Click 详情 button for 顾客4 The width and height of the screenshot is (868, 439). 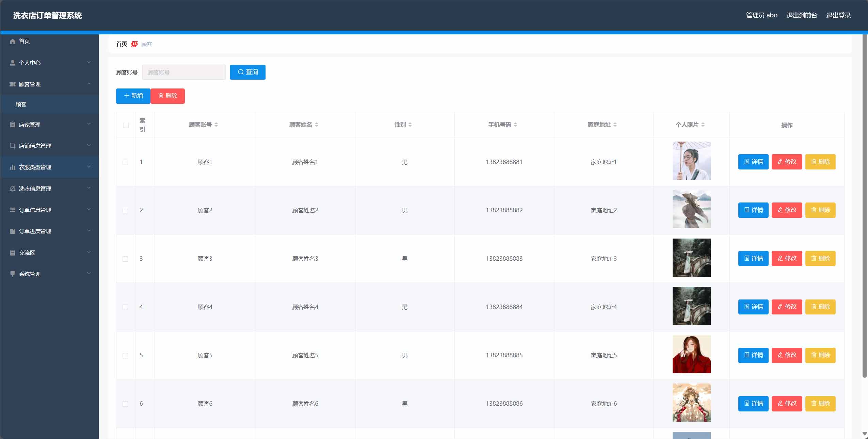point(753,307)
